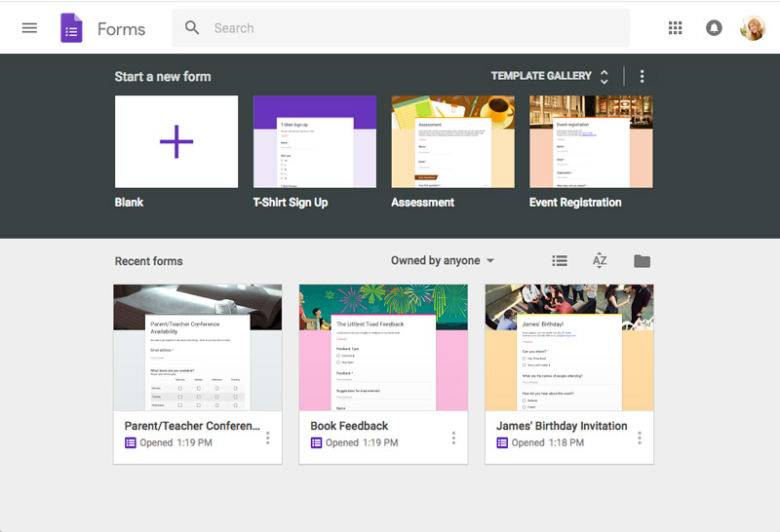
Task: Switch to list view of forms
Action: (560, 260)
